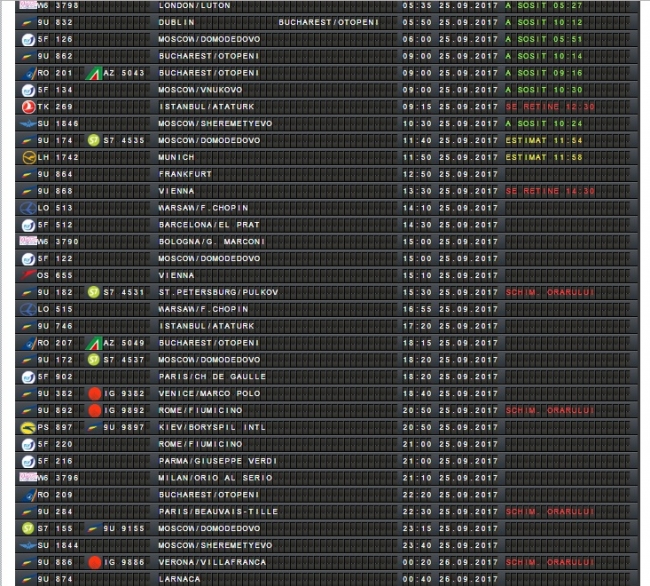
Task: Click the airline logo beside 9U 9897
Action: click(x=94, y=428)
